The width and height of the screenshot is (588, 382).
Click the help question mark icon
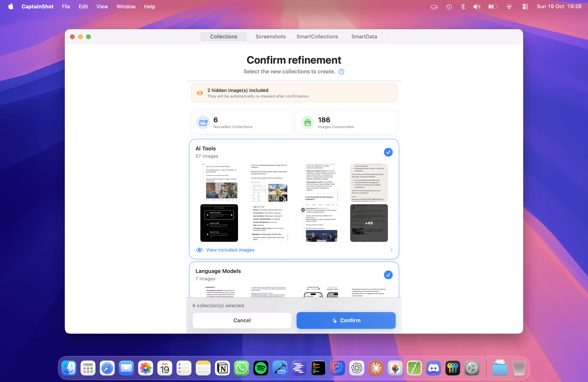341,72
